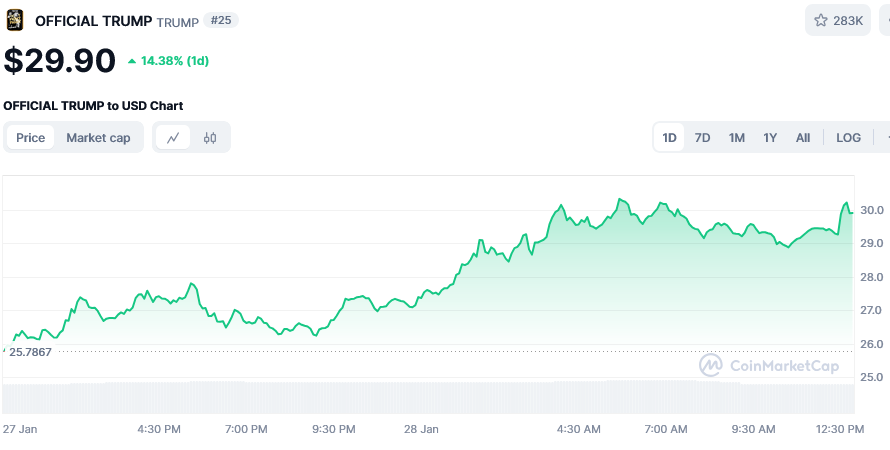Click the 30.0 y-axis label
The height and width of the screenshot is (450, 890).
click(x=872, y=210)
